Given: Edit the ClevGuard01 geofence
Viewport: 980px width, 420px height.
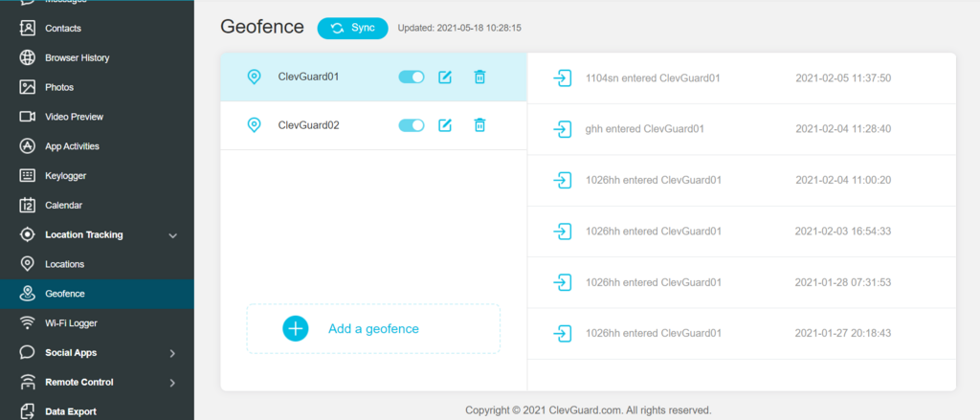Looking at the screenshot, I should coord(445,77).
